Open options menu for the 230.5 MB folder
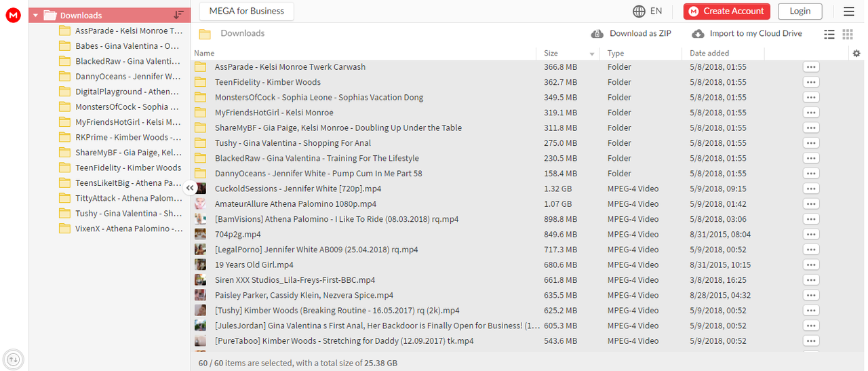 pyautogui.click(x=811, y=158)
